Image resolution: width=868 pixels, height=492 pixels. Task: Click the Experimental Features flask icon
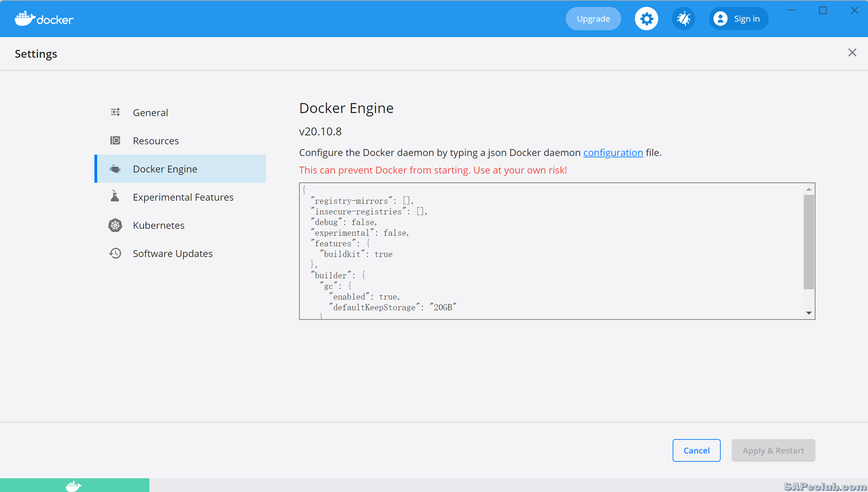(115, 197)
